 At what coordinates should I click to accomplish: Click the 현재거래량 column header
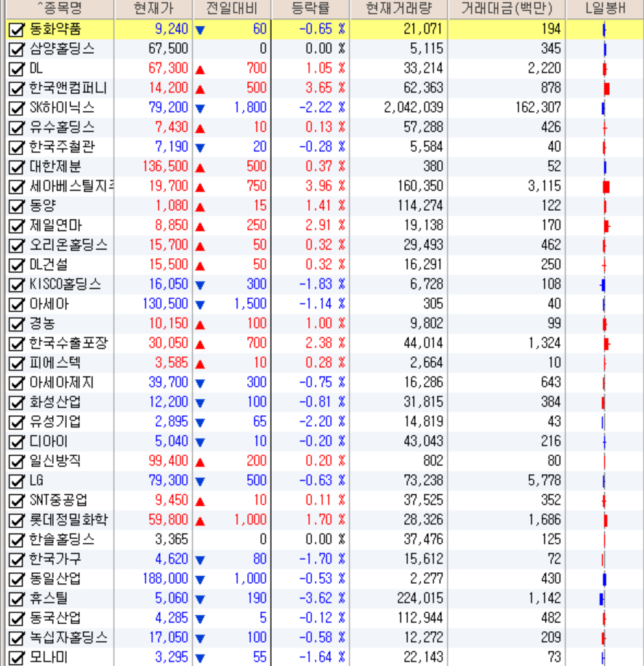click(x=399, y=9)
